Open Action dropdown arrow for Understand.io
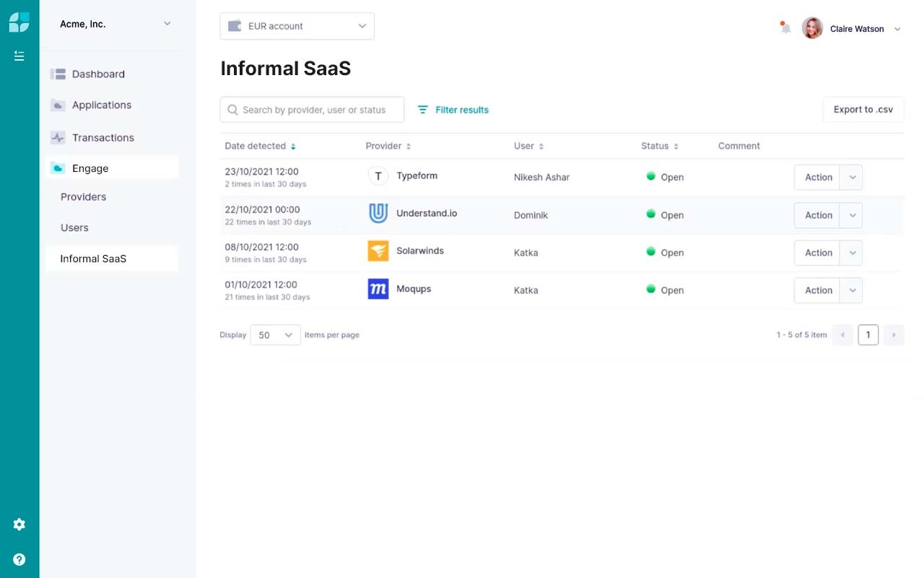This screenshot has height=578, width=924. [852, 215]
